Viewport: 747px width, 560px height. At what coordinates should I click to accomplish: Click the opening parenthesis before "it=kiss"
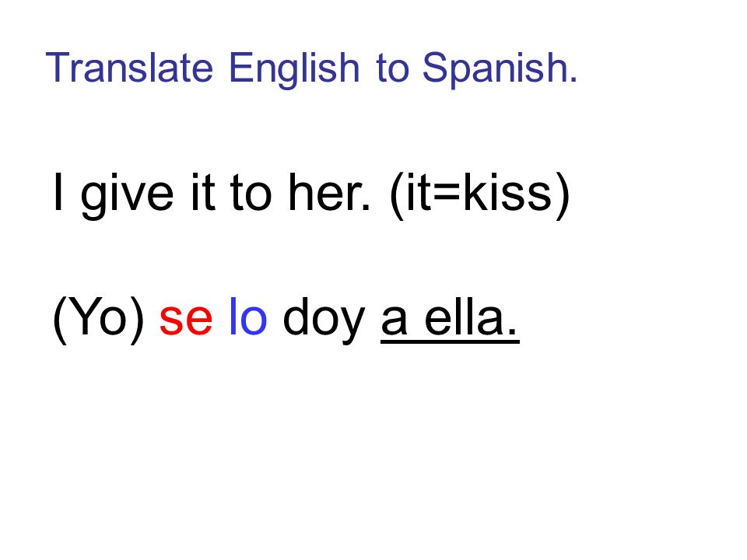pyautogui.click(x=398, y=195)
